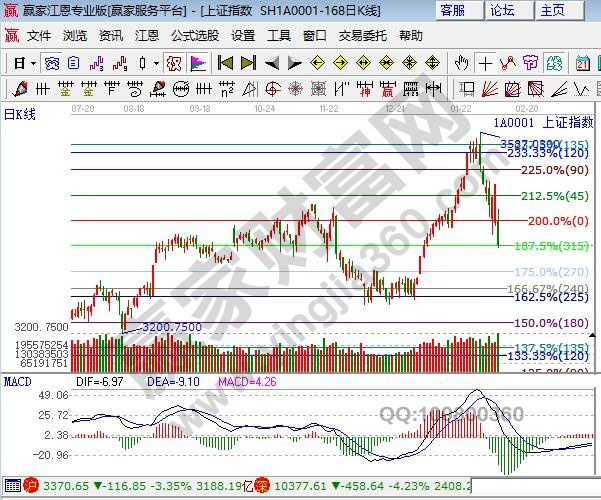Screen dimensions: 601x500
Task: Select the hand pan tool icon
Action: point(462,63)
